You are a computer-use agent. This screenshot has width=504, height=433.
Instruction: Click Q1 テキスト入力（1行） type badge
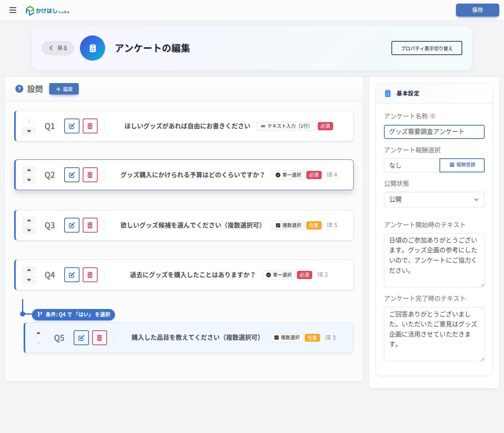pos(286,126)
